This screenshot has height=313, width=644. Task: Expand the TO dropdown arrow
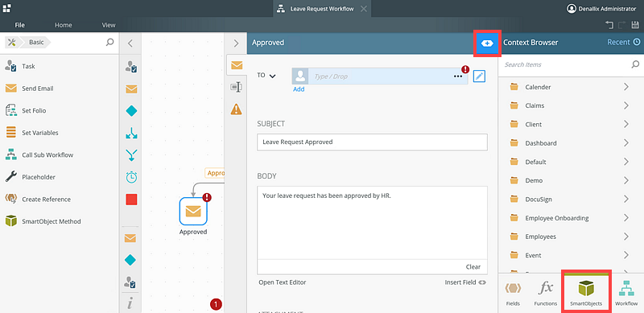click(x=272, y=76)
